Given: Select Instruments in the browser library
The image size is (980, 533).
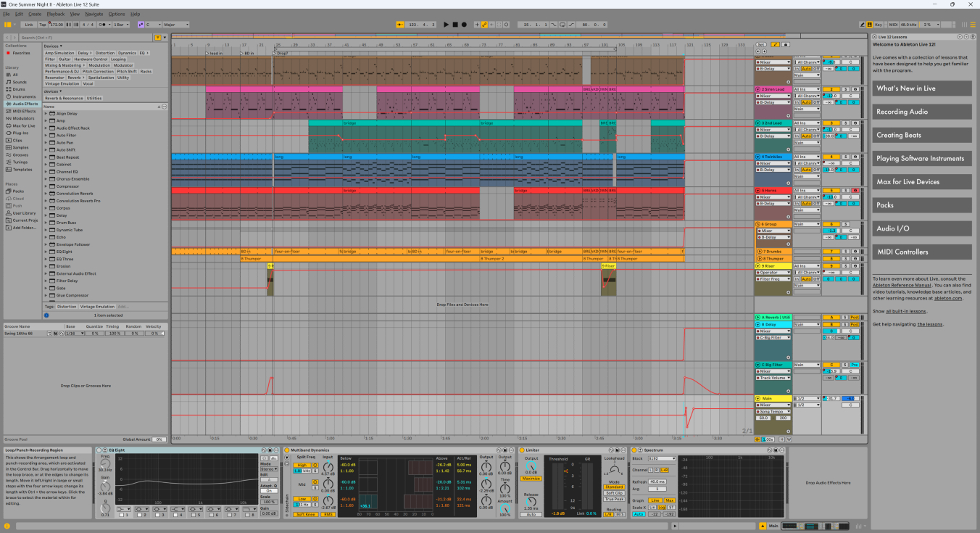Looking at the screenshot, I should click(24, 96).
